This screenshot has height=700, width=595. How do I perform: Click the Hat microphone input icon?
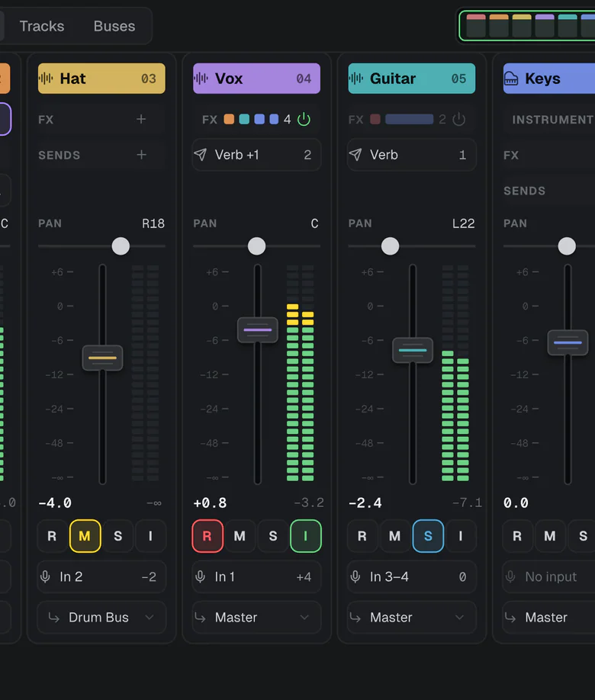(45, 576)
